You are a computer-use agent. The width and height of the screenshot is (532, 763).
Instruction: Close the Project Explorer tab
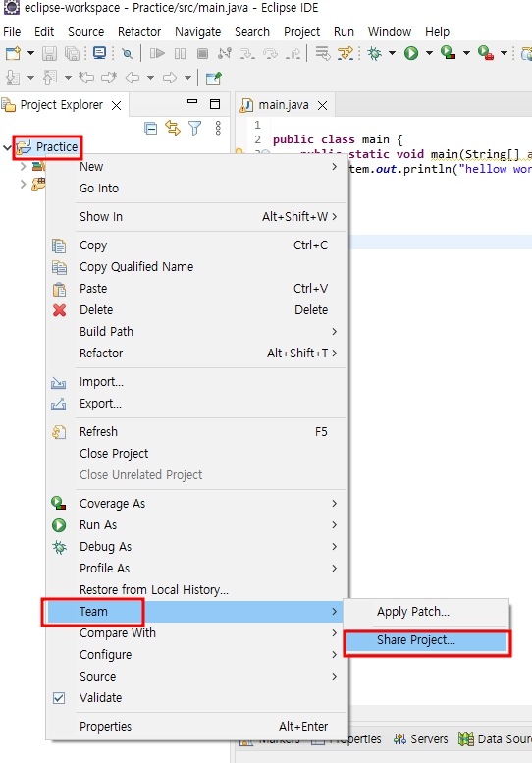[x=116, y=105]
